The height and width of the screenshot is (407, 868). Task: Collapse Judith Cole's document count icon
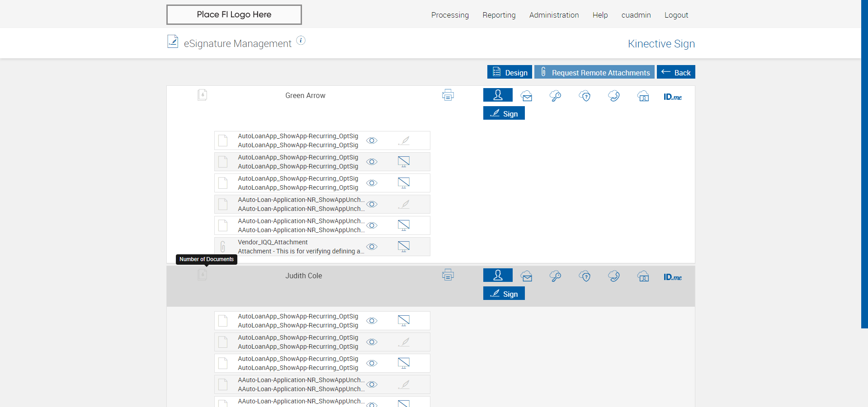point(202,275)
